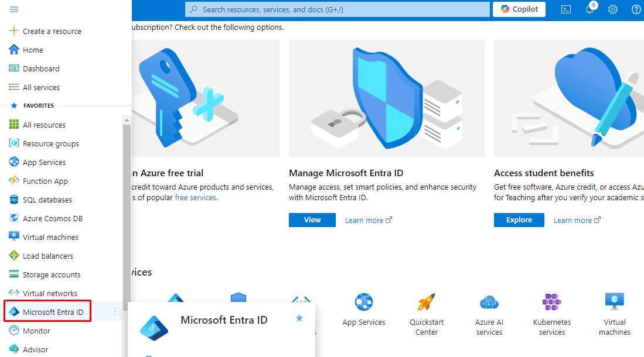644x357 pixels.
Task: Open portal settings gear
Action: [613, 9]
